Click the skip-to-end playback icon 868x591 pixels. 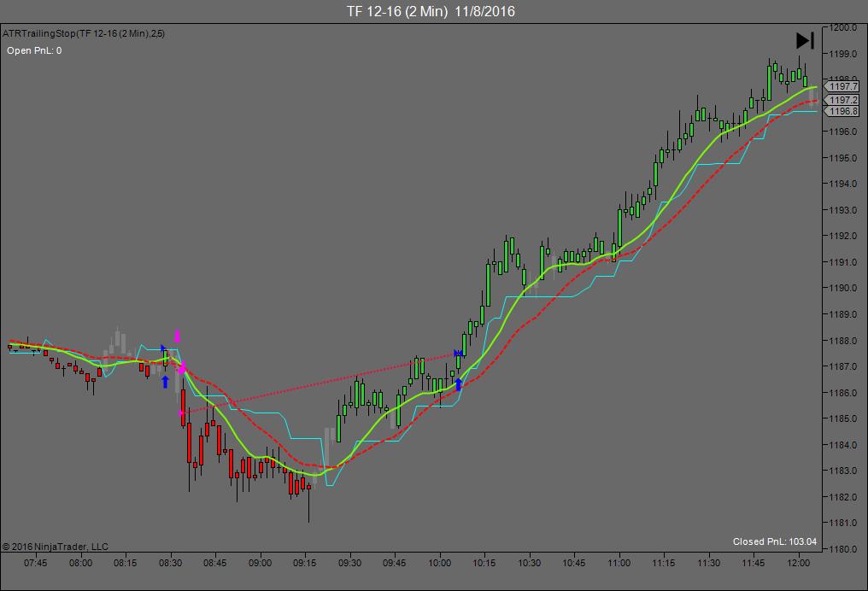805,40
